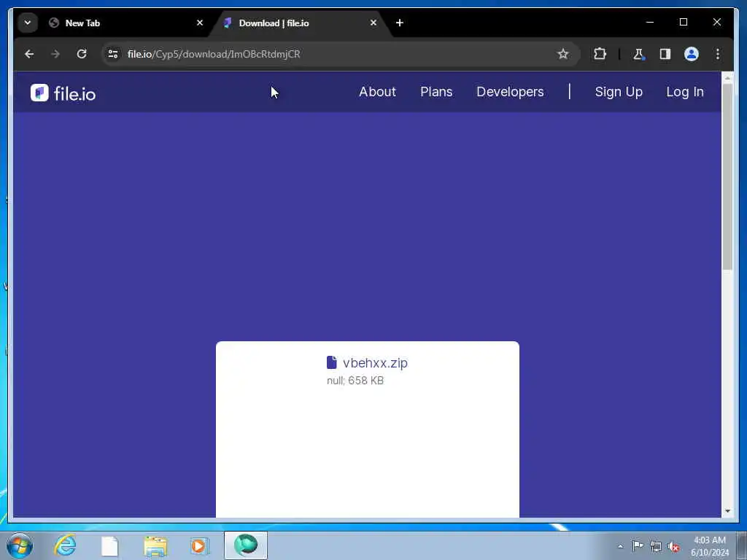Select the Download | file.io tab
This screenshot has width=747, height=560.
300,23
